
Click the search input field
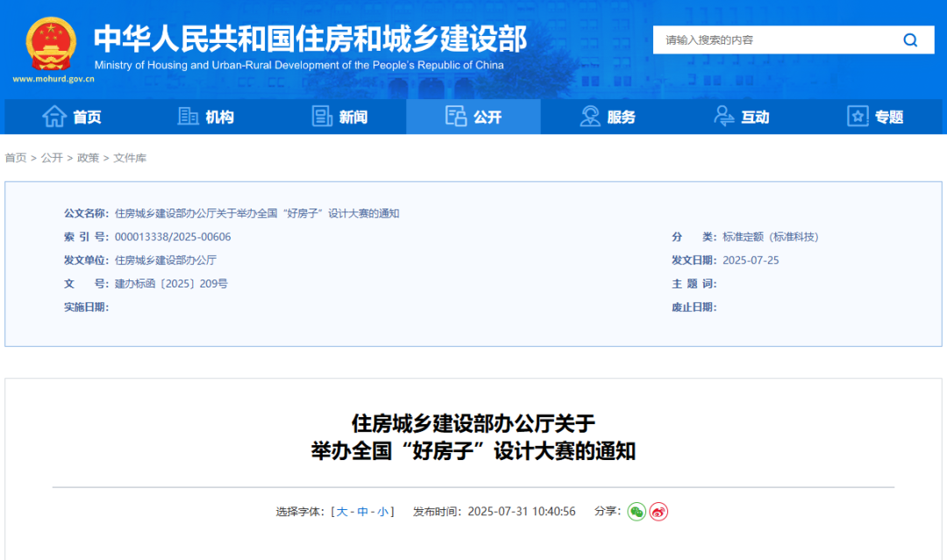click(772, 40)
